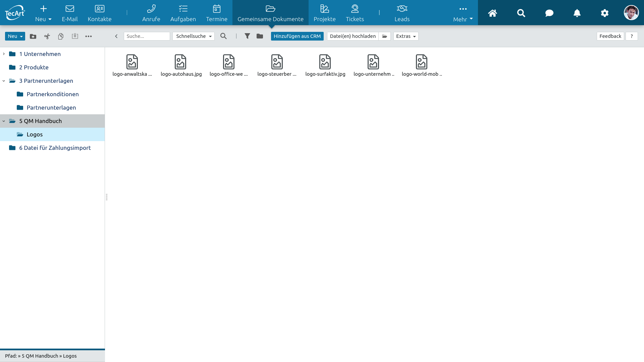
Task: Open notifications bell icon
Action: (577, 13)
